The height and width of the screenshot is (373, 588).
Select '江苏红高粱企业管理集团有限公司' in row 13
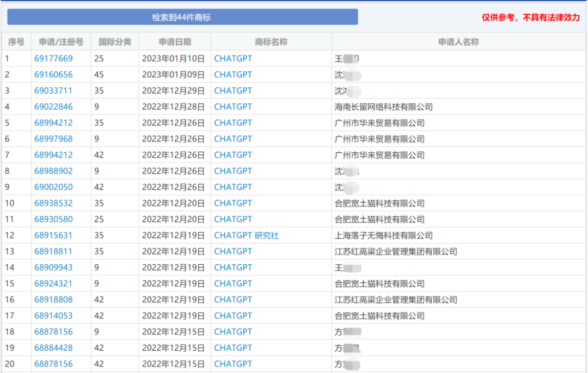(396, 252)
